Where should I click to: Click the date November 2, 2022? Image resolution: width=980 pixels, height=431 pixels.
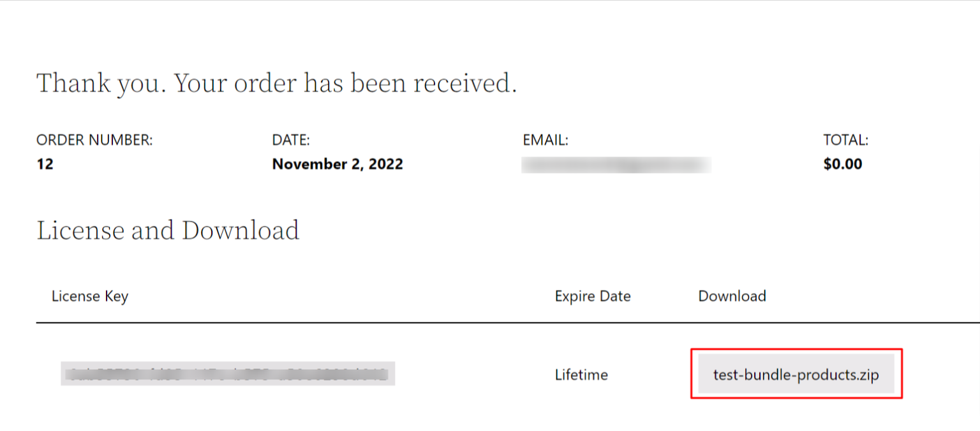(x=338, y=164)
